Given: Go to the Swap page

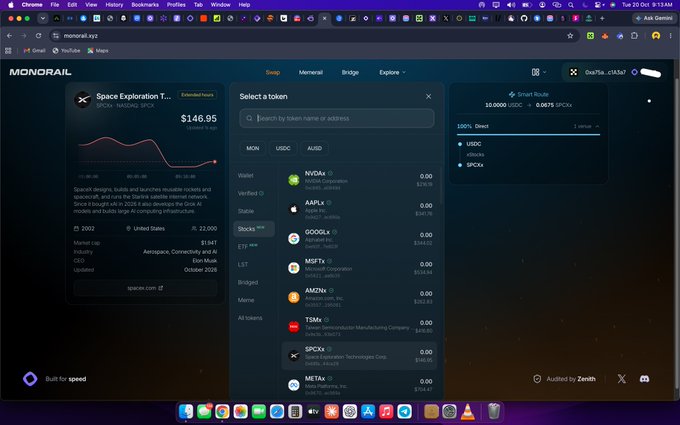Looking at the screenshot, I should tap(273, 72).
